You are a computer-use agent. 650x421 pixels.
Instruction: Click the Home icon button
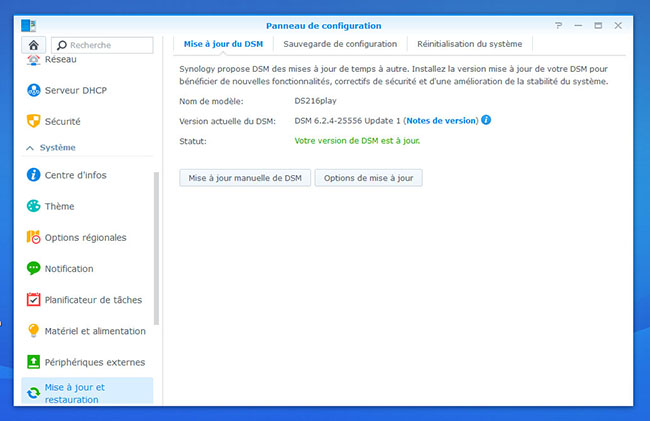point(33,45)
